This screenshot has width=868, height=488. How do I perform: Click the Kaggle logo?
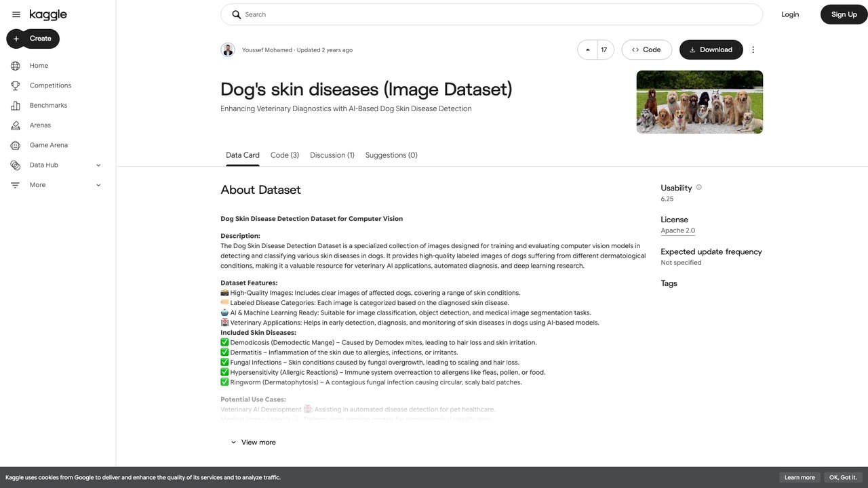point(48,14)
